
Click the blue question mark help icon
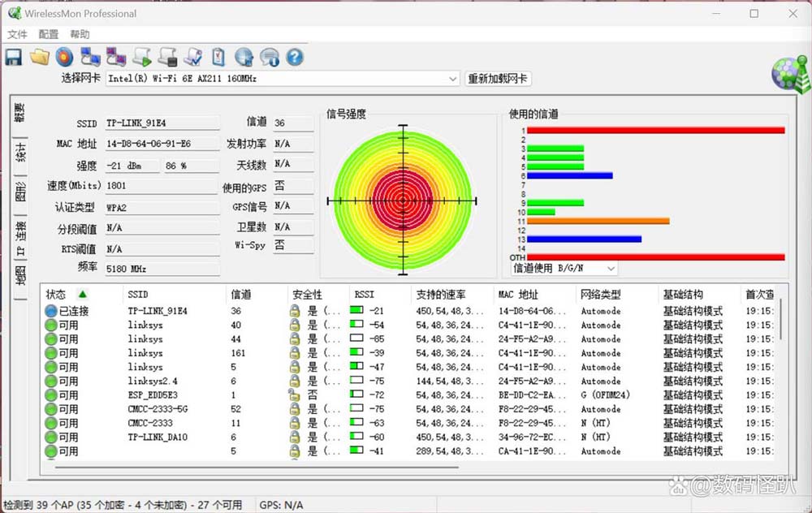295,57
